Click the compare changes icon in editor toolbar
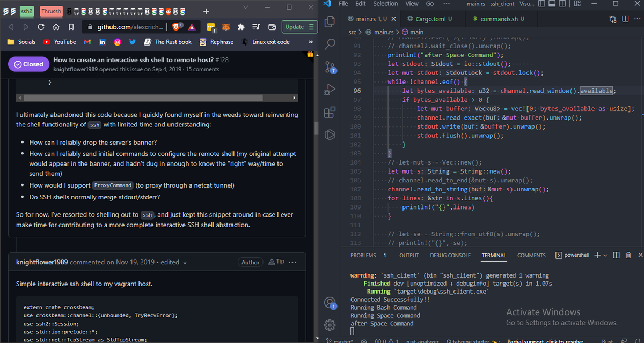Image resolution: width=644 pixels, height=343 pixels. pos(613,19)
